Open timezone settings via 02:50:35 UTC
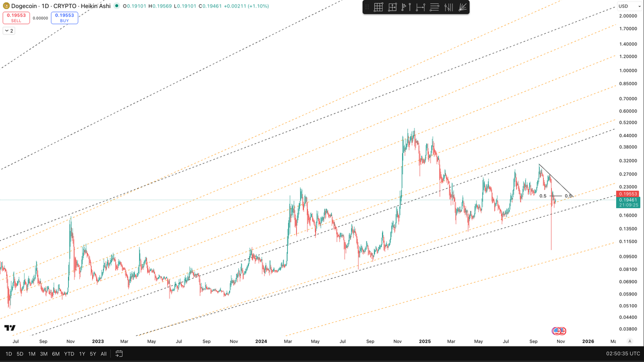The height and width of the screenshot is (362, 644). (623, 354)
